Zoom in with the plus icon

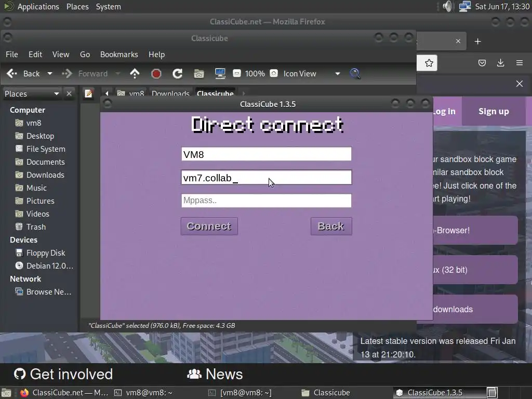274,74
